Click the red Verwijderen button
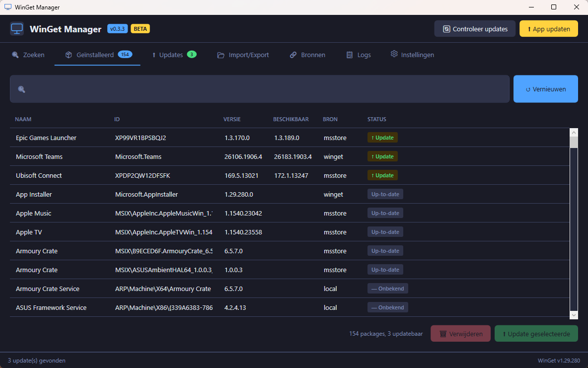The width and height of the screenshot is (588, 368). point(460,334)
